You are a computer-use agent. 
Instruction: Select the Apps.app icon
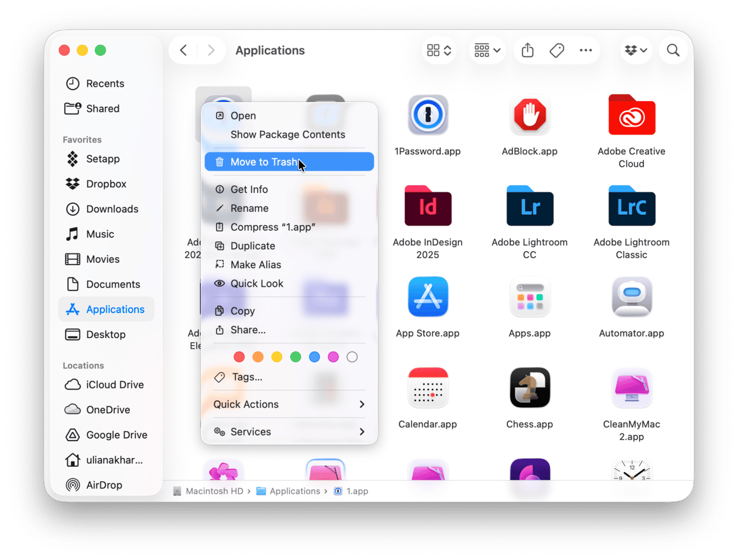coord(530,297)
